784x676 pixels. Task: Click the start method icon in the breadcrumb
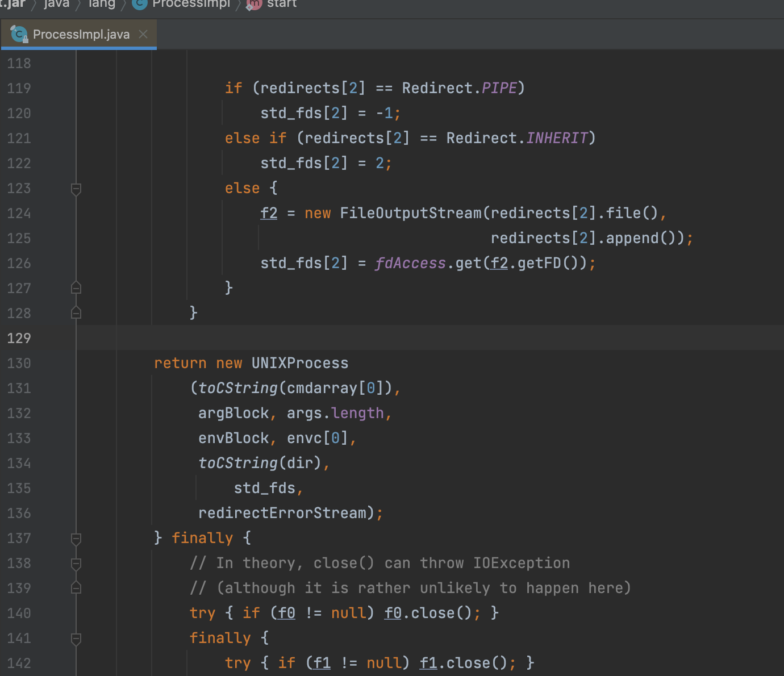(254, 3)
